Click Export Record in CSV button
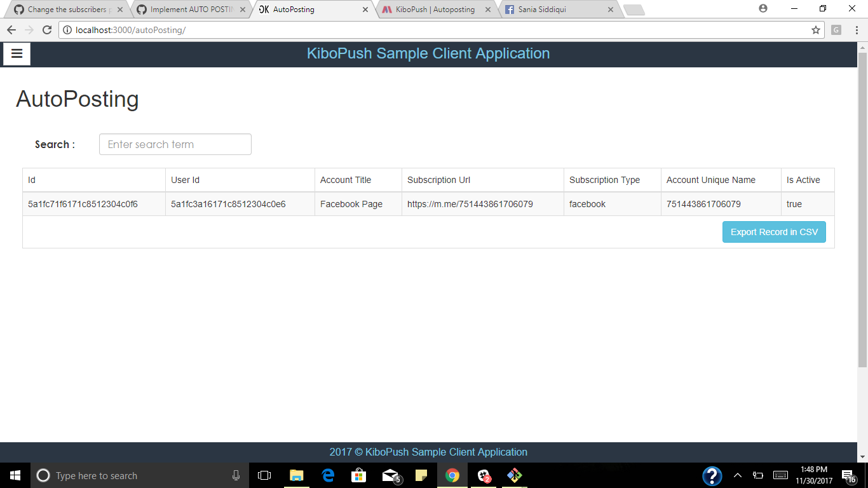 click(774, 232)
